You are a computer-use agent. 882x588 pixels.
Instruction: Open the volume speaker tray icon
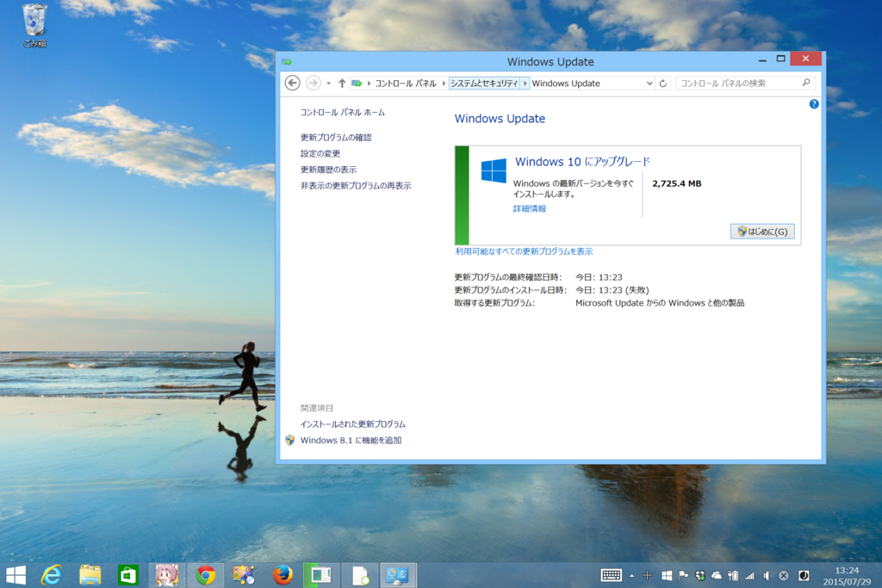[766, 576]
